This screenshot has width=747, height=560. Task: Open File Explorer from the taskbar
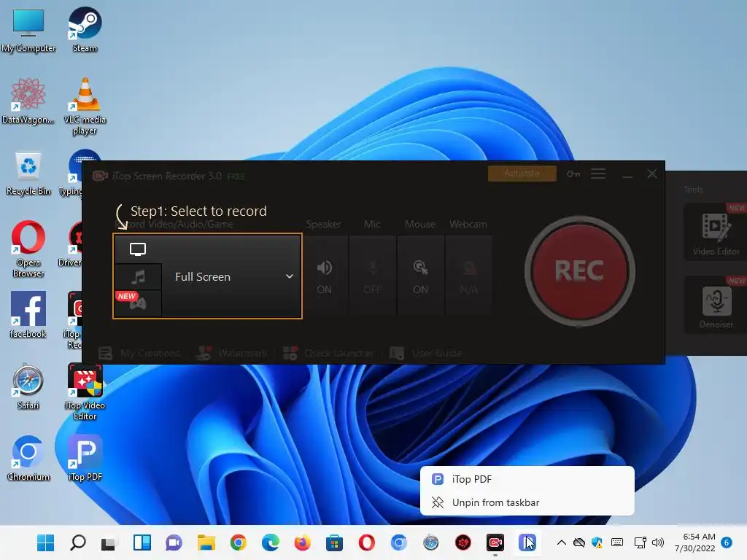coord(206,542)
